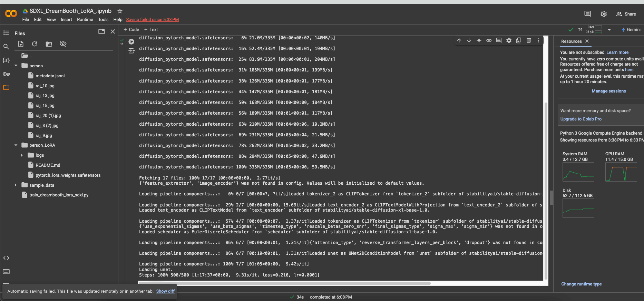
Task: Toggle cell output view icon
Action: 131,51
